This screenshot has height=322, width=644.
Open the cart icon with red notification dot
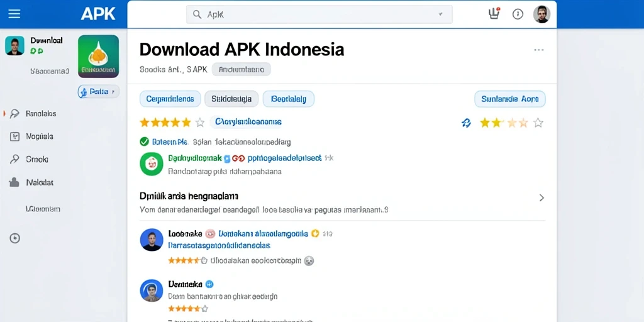[494, 14]
